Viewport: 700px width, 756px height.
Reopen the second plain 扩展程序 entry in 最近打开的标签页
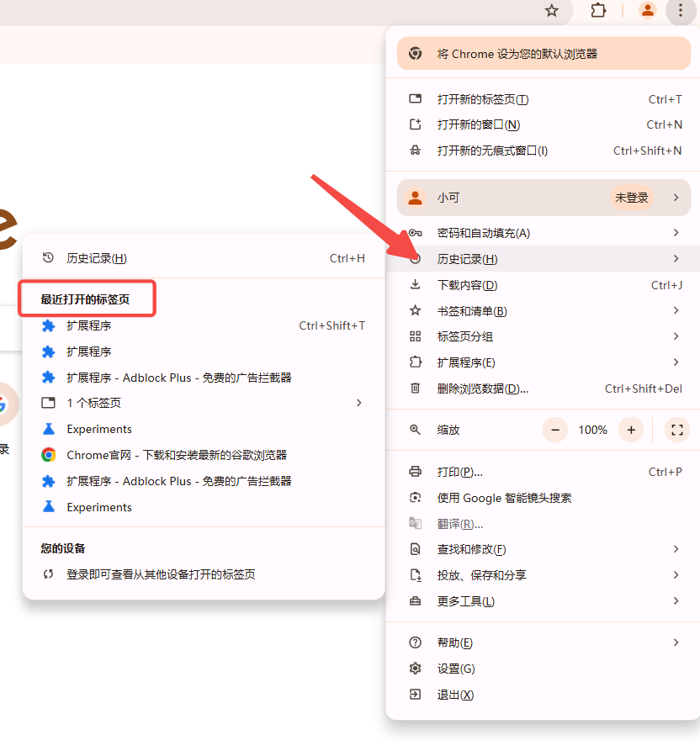point(204,352)
